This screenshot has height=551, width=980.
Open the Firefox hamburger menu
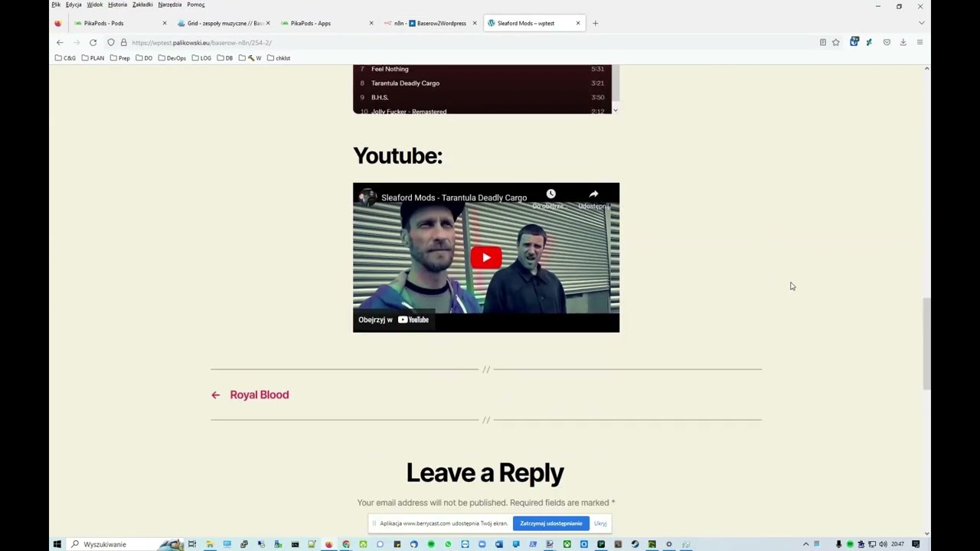(x=920, y=43)
